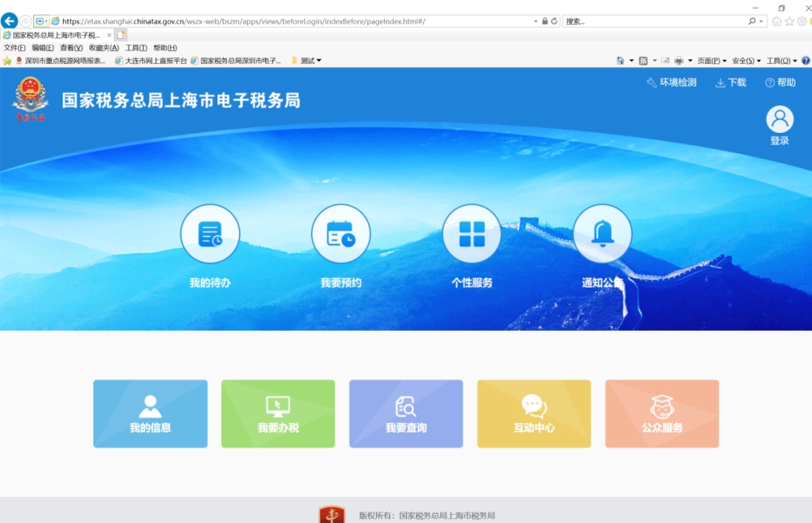Click the browser search input field
Screen dimensions: 812x523
pos(654,21)
